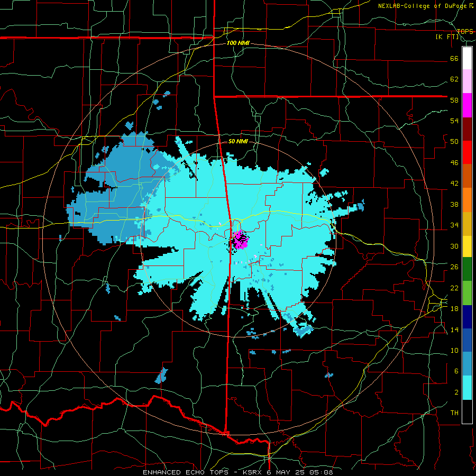Click the magenta 58 kft legend swatch
The height and width of the screenshot is (476, 476).
click(x=467, y=105)
